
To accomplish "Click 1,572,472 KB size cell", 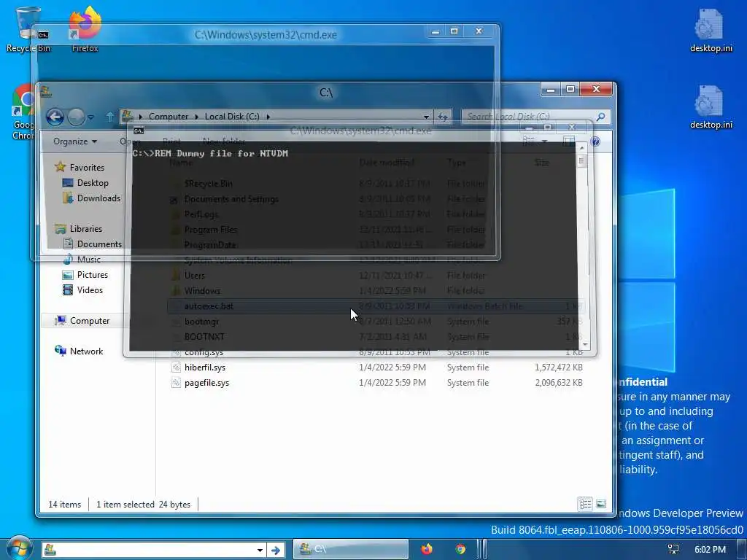I will tap(558, 367).
